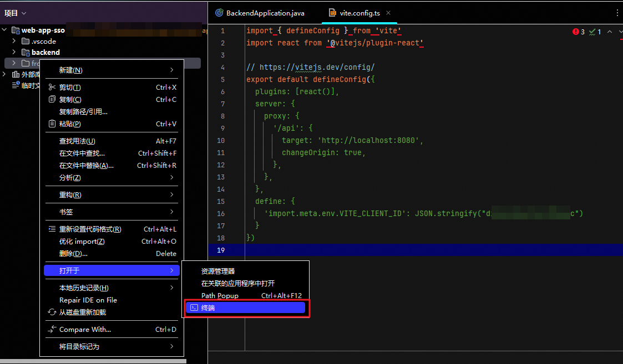Choose Repair IDE on File
623x364 pixels.
pyautogui.click(x=112, y=300)
